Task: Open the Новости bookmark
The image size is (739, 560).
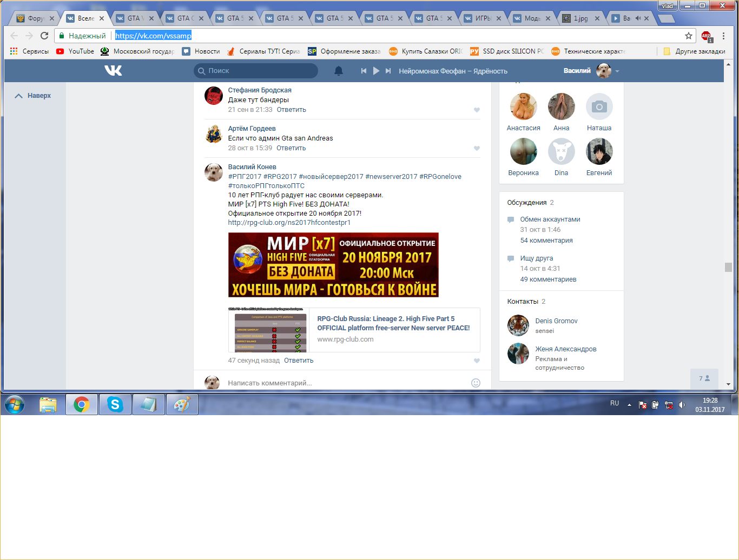Action: point(201,51)
